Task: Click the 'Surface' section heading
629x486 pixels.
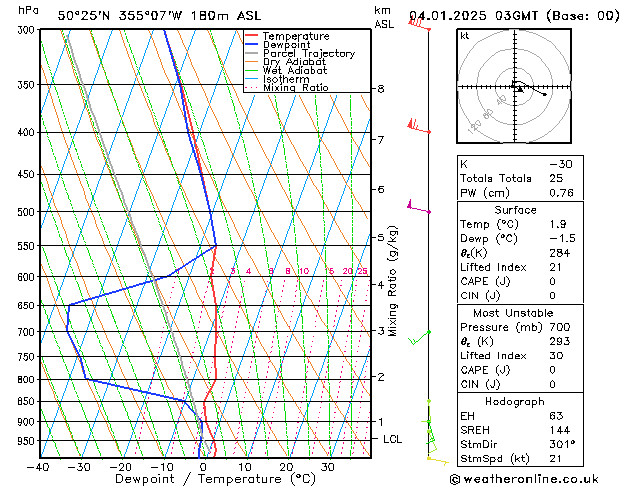Action: point(515,210)
